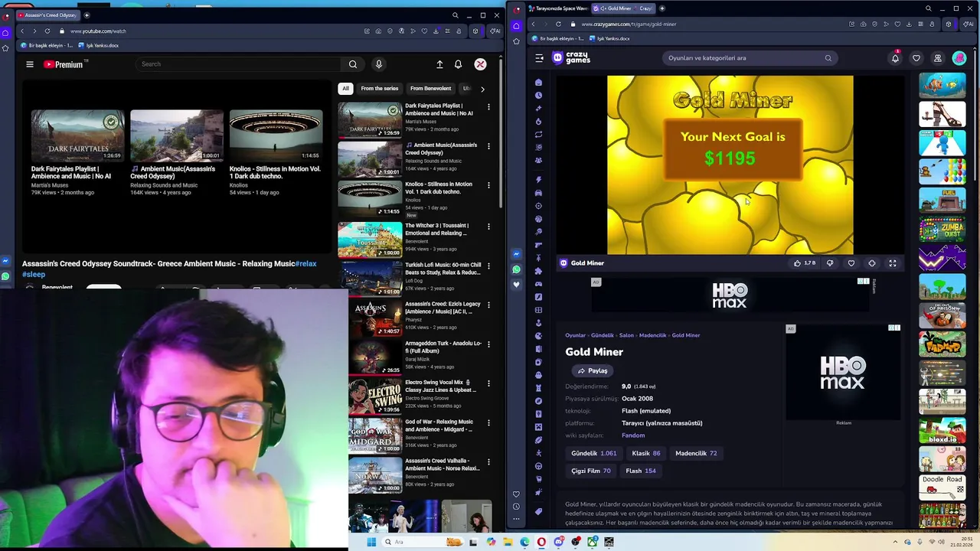Open options for Electro Swing Vocal Mix
Screen dimensions: 980x551
(488, 383)
